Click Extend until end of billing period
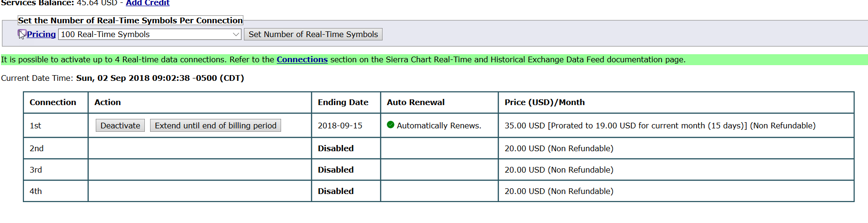Viewport: 868px width, 223px height. tap(215, 126)
